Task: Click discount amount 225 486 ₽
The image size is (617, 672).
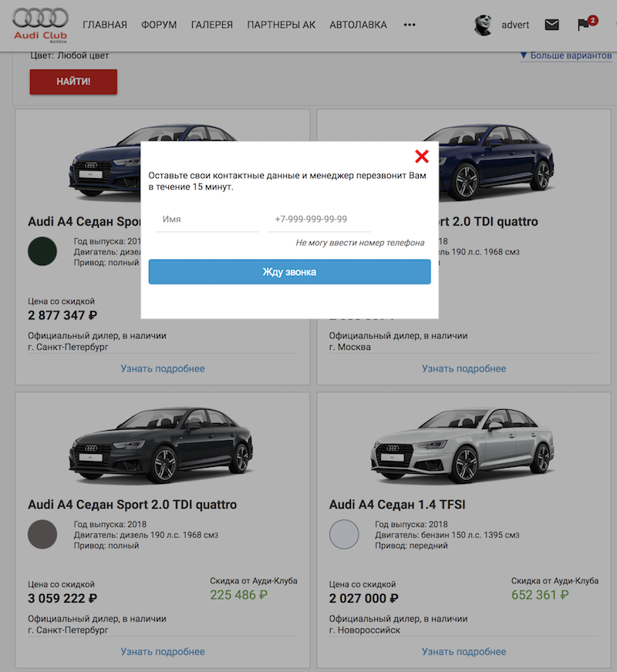Action: [x=238, y=595]
